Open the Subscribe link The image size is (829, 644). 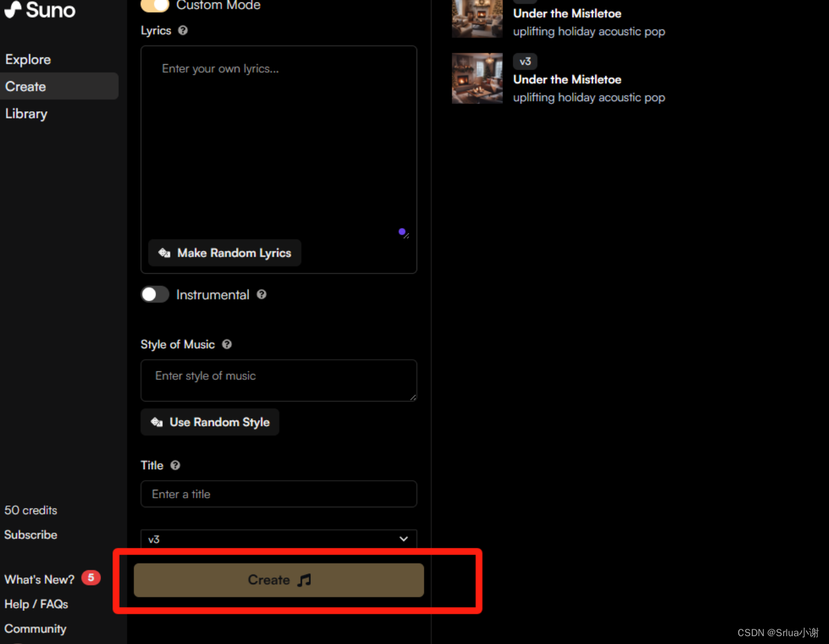pos(31,535)
